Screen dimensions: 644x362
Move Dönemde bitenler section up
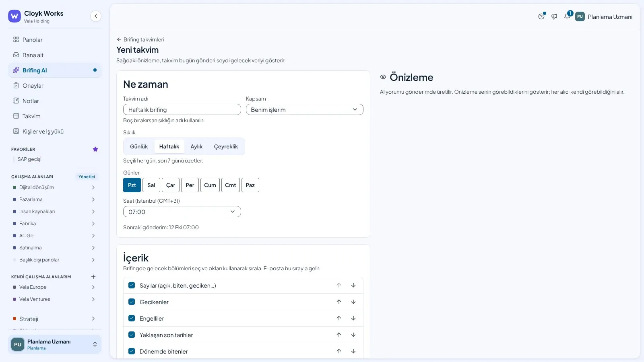[x=339, y=351]
